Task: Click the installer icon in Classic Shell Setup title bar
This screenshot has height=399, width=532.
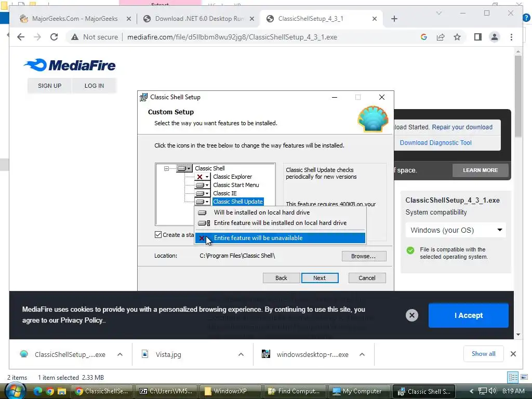Action: [144, 97]
